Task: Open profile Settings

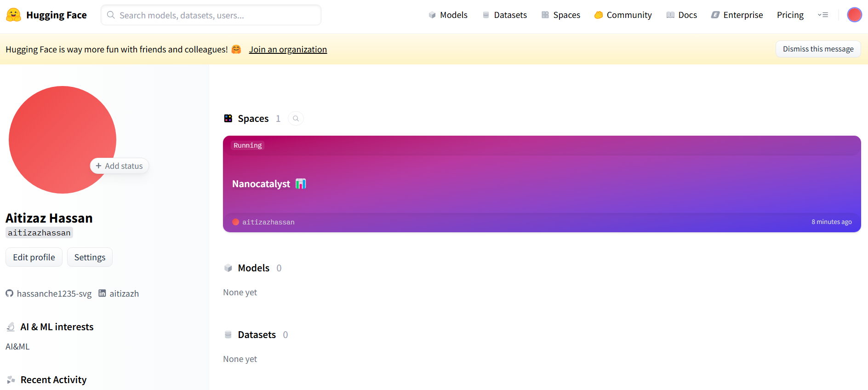Action: point(90,257)
